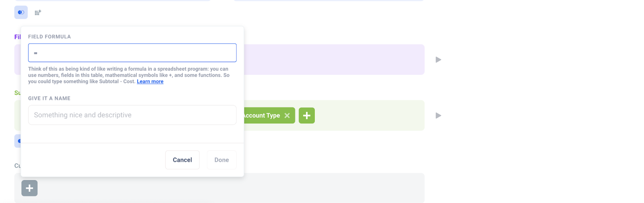The width and height of the screenshot is (644, 203).
Task: Open the Learn more link
Action: pyautogui.click(x=150, y=82)
